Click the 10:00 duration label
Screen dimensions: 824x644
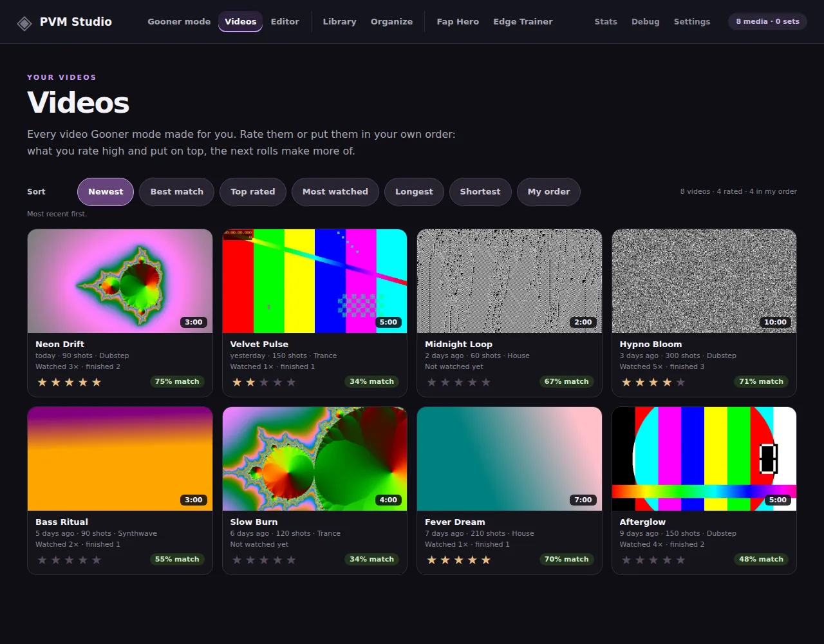[775, 322]
